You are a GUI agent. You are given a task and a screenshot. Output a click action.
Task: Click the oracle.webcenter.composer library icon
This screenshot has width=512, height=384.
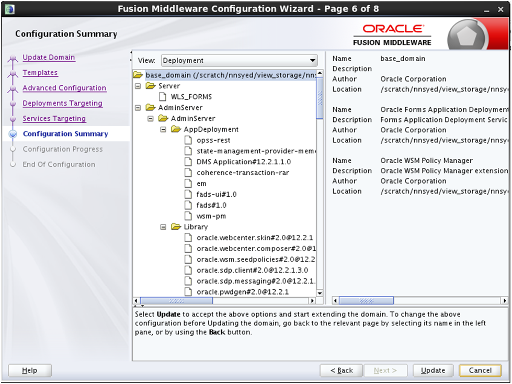point(188,249)
